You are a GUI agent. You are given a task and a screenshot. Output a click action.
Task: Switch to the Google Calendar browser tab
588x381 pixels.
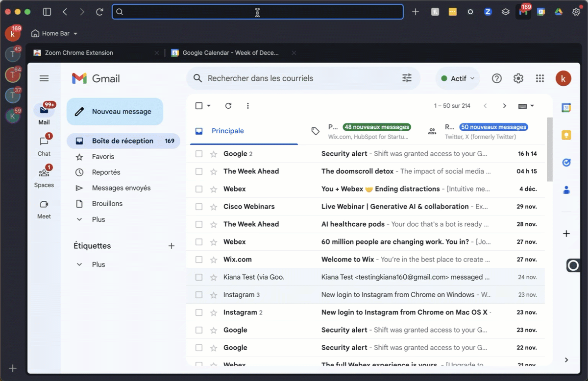point(230,53)
